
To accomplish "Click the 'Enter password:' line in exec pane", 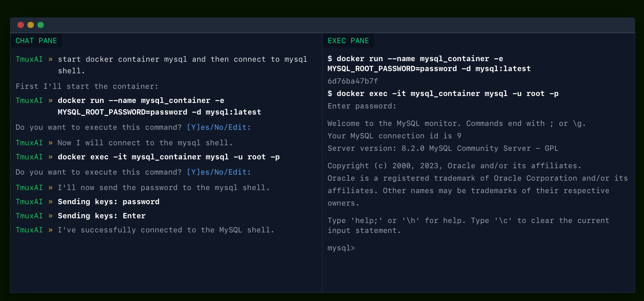I will click(x=362, y=106).
